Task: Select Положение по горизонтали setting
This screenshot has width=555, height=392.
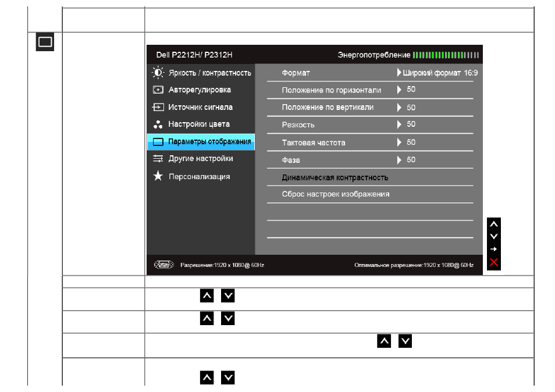Action: [x=331, y=90]
